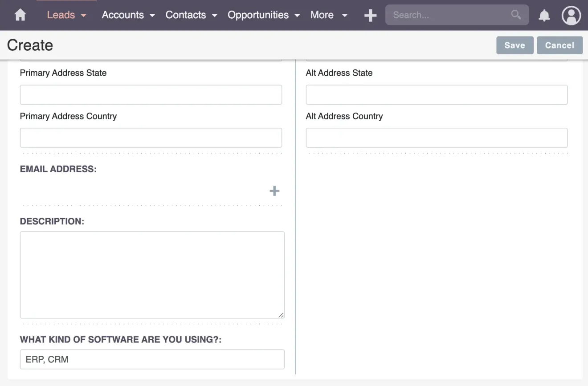Open the quick create plus icon
Image resolution: width=588 pixels, height=386 pixels.
click(370, 15)
